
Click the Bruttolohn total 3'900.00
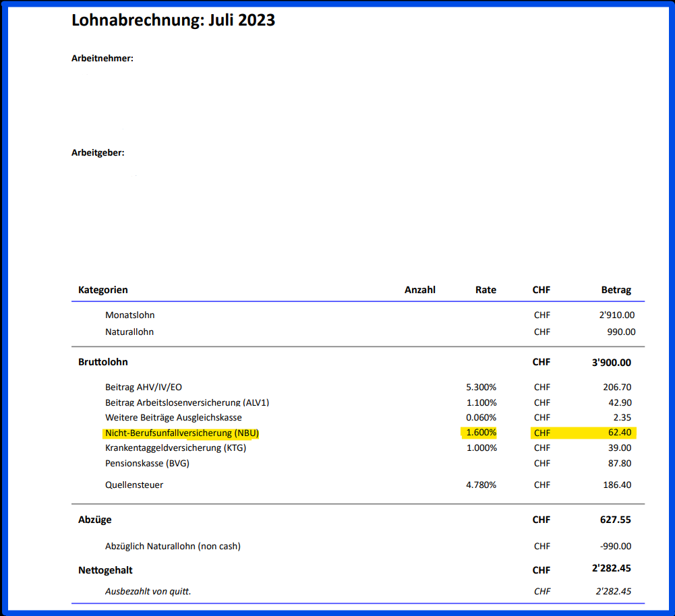point(611,362)
